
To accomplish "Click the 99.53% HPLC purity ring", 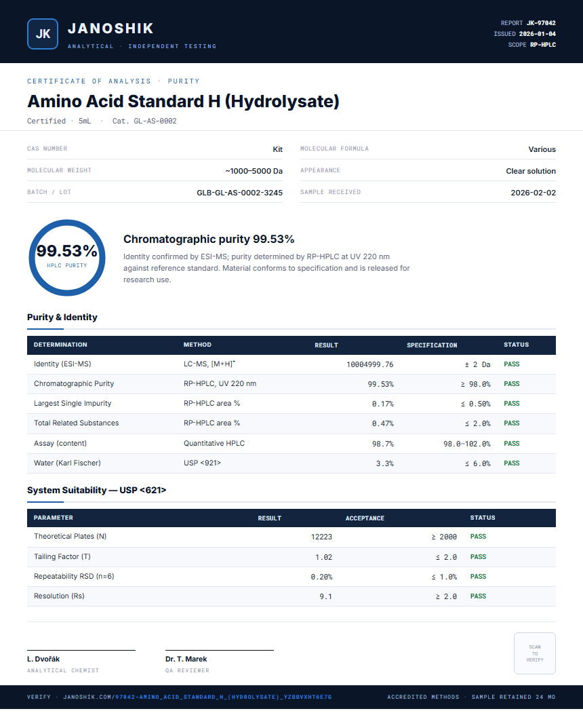I will tap(67, 258).
